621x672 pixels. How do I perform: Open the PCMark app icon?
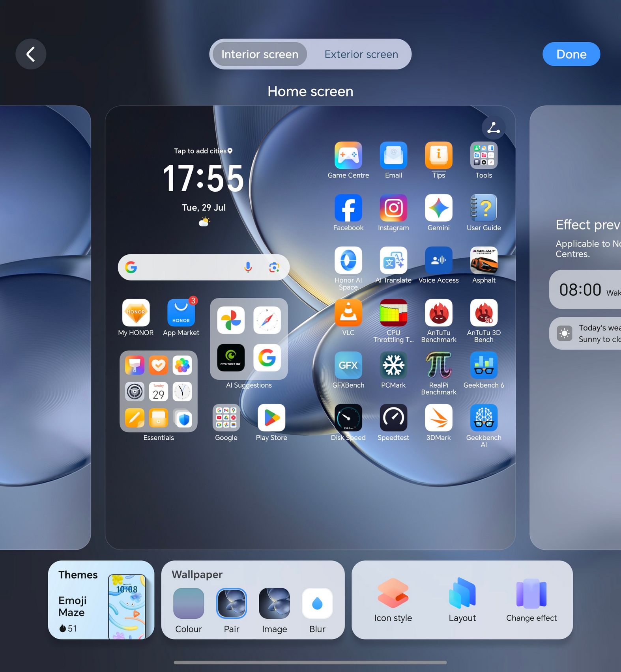click(x=393, y=365)
